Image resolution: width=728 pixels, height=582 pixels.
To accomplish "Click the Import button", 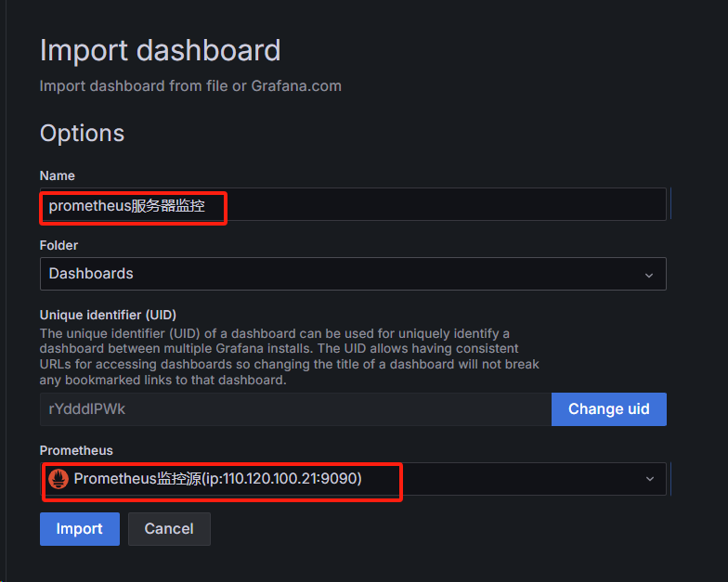I will coord(80,529).
